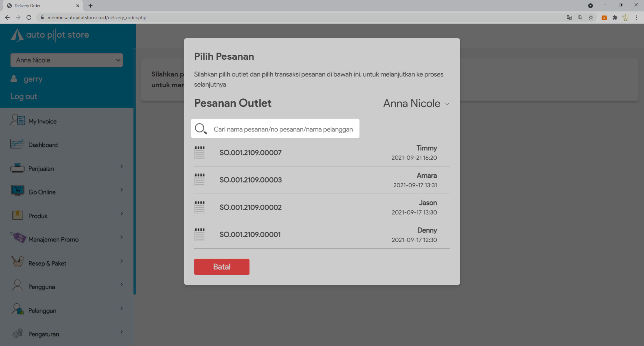Expand the Penjualan submenu arrow
The width and height of the screenshot is (644, 346).
pos(122,166)
